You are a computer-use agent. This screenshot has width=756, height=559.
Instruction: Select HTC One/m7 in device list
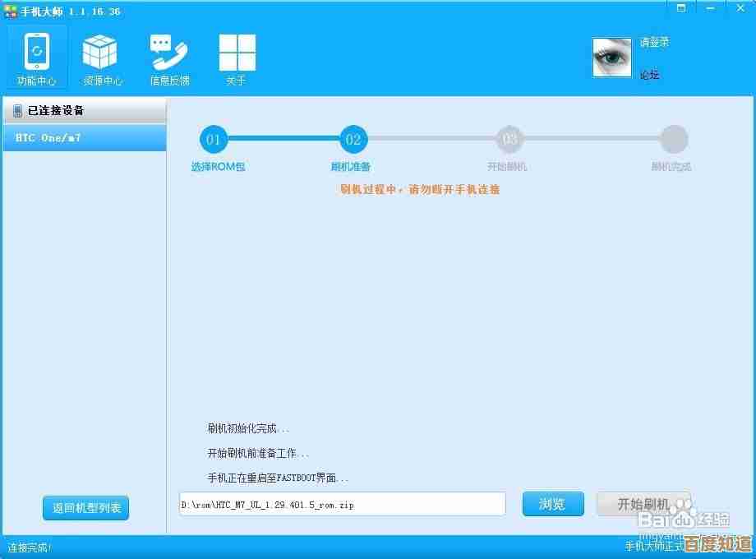pyautogui.click(x=84, y=138)
